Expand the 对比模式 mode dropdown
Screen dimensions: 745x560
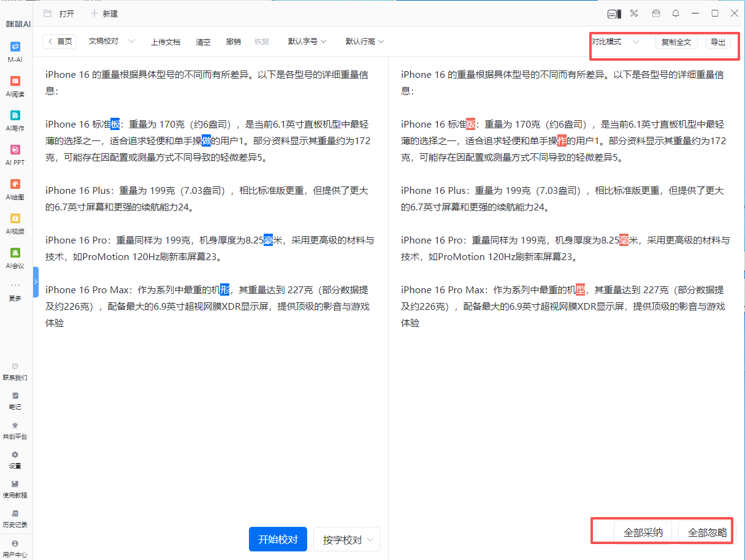click(615, 42)
